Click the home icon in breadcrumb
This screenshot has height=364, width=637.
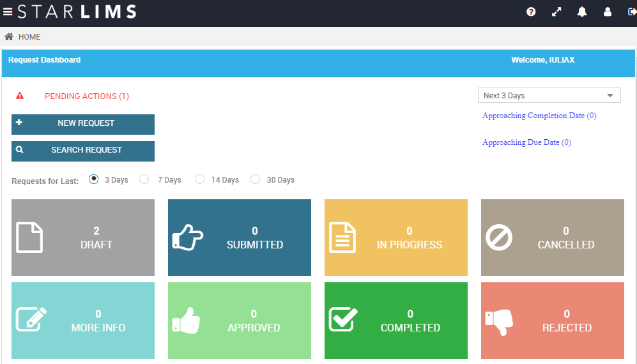(x=9, y=37)
